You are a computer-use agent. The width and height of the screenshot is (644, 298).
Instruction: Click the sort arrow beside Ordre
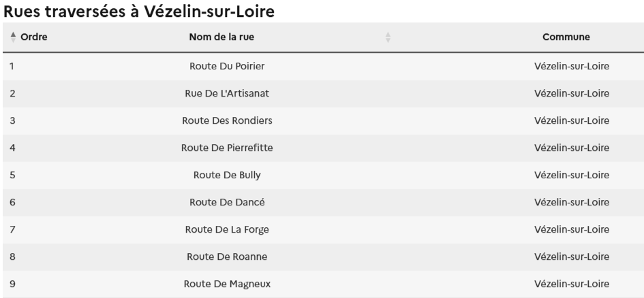coord(13,37)
